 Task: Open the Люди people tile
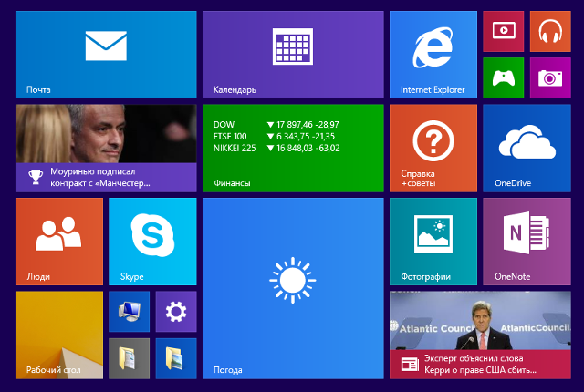tap(59, 242)
